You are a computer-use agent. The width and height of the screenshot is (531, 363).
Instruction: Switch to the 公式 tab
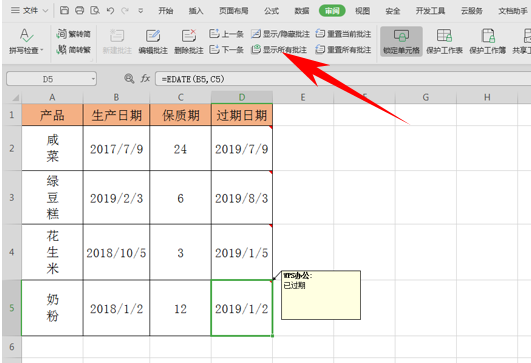(x=271, y=11)
